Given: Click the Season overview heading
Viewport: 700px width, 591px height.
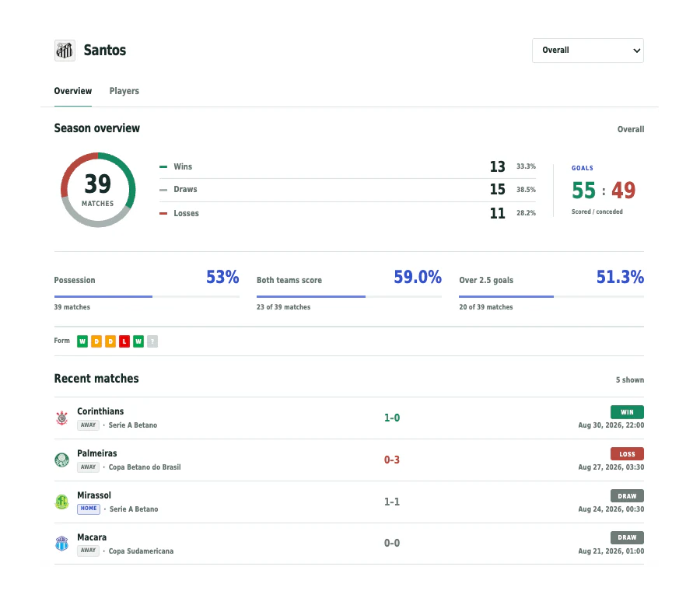Looking at the screenshot, I should click(x=97, y=128).
